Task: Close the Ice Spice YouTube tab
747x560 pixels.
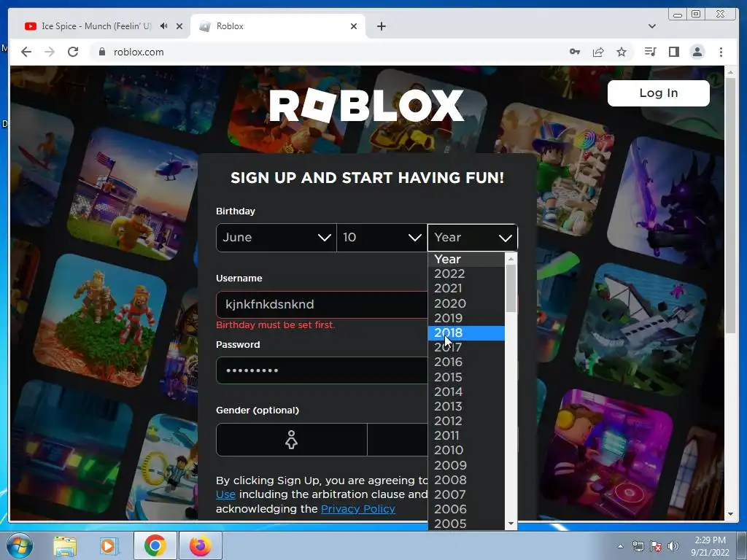Action: tap(179, 26)
